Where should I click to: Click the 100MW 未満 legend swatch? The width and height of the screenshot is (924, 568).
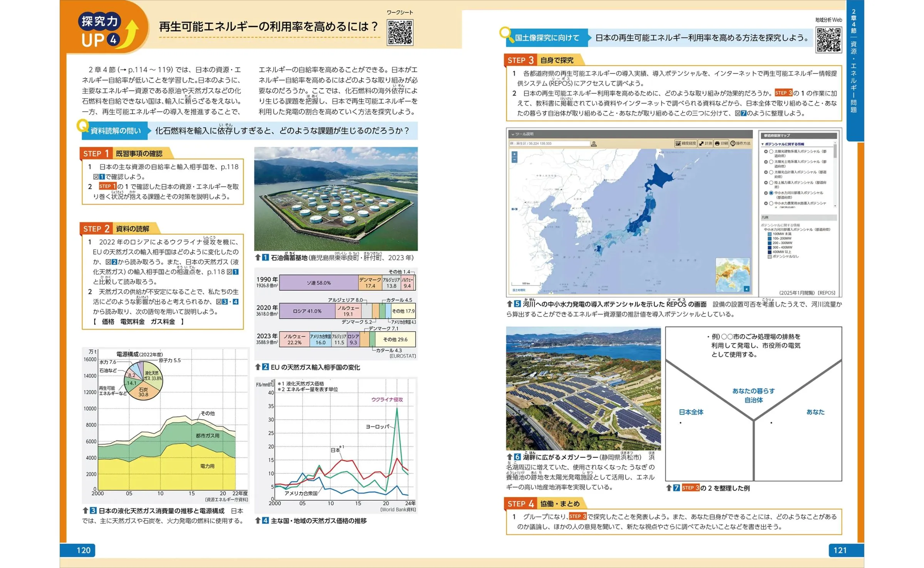(770, 234)
